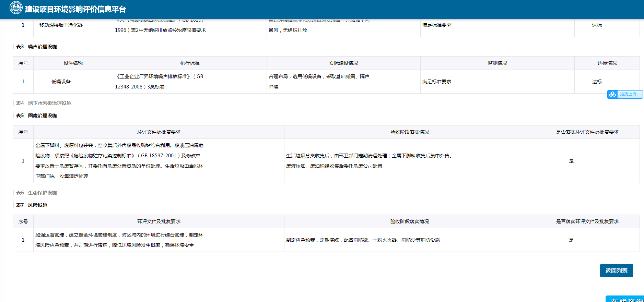Click 达标 in the 低噪设备 row
Image resolution: width=644 pixels, height=302 pixels.
(x=597, y=82)
